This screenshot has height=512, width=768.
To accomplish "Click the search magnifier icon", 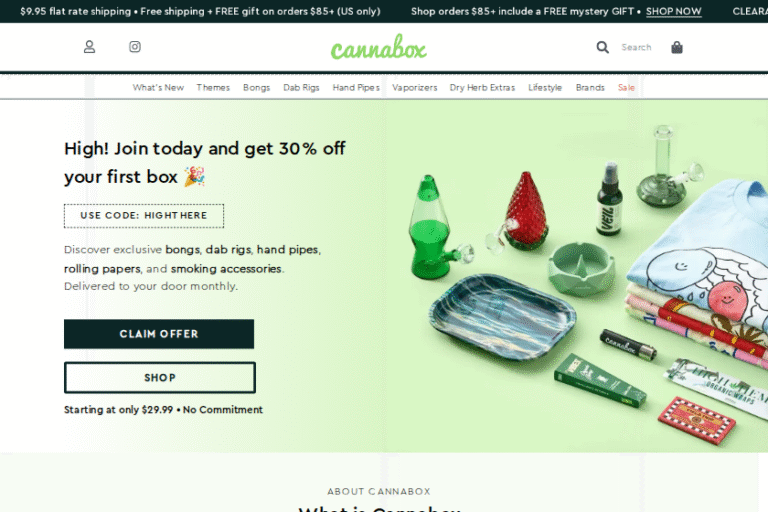I will tap(602, 47).
